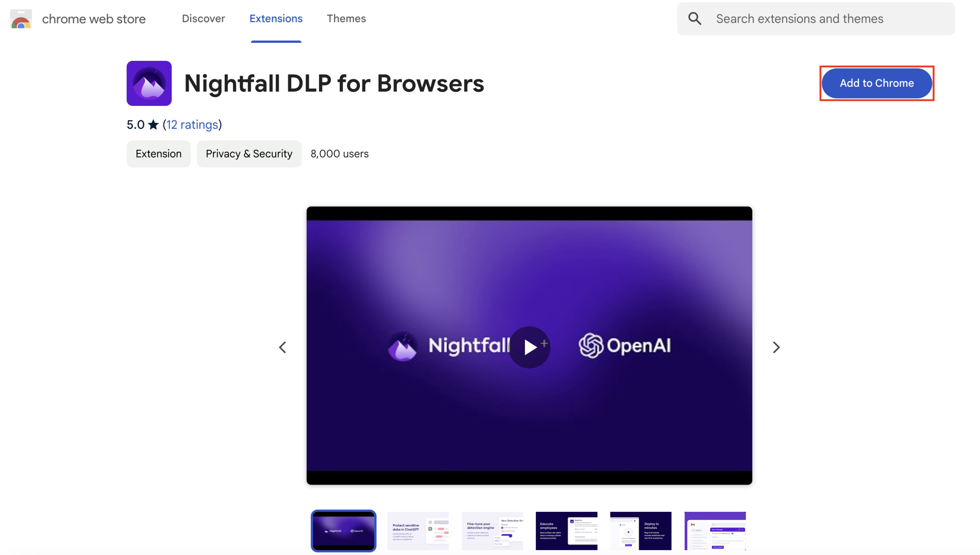Click the star rating icon

point(153,125)
